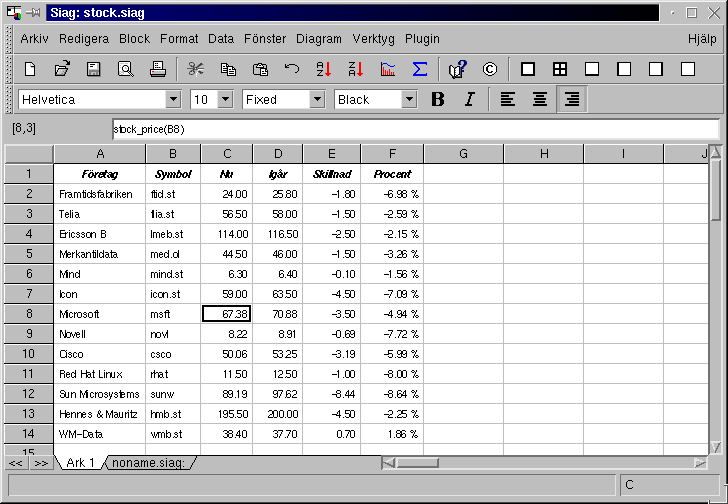Screen dimensions: 728x504
Task: Click the >> next tabs button
Action: (x=41, y=463)
